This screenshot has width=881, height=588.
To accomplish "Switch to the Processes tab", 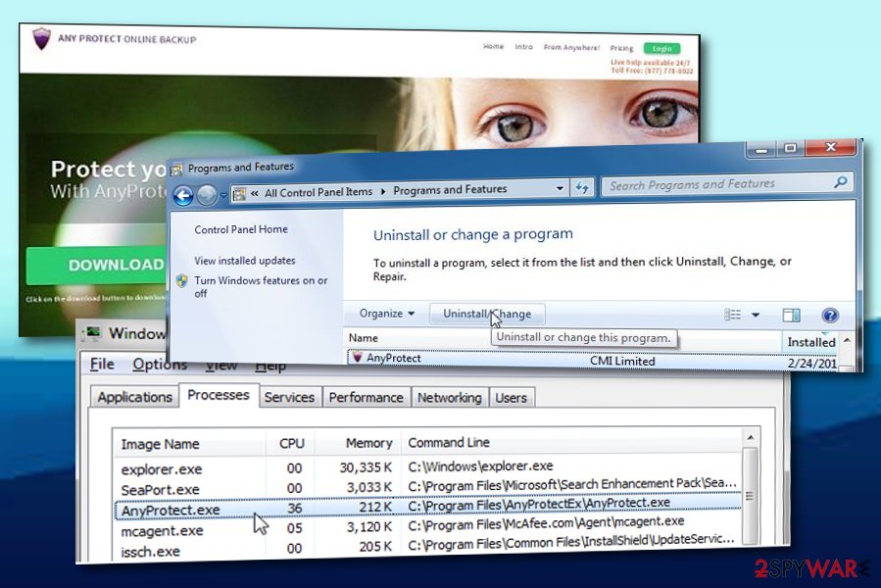I will click(218, 395).
